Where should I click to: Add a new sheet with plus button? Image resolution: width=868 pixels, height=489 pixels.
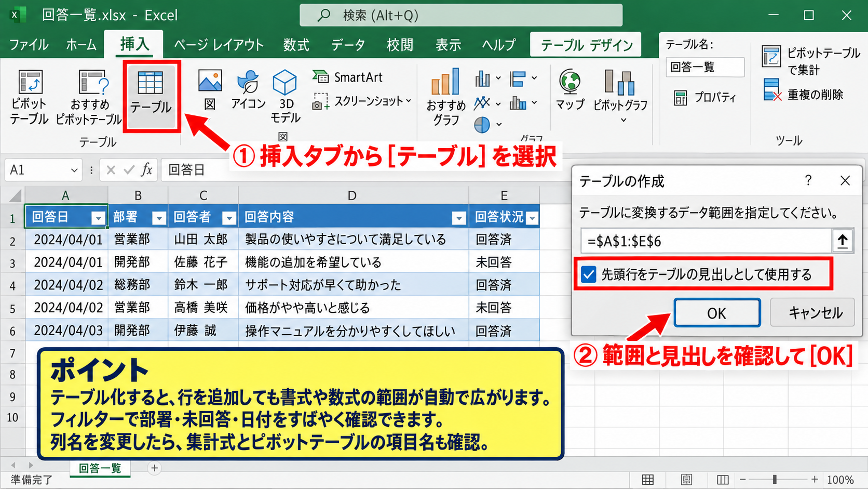154,468
